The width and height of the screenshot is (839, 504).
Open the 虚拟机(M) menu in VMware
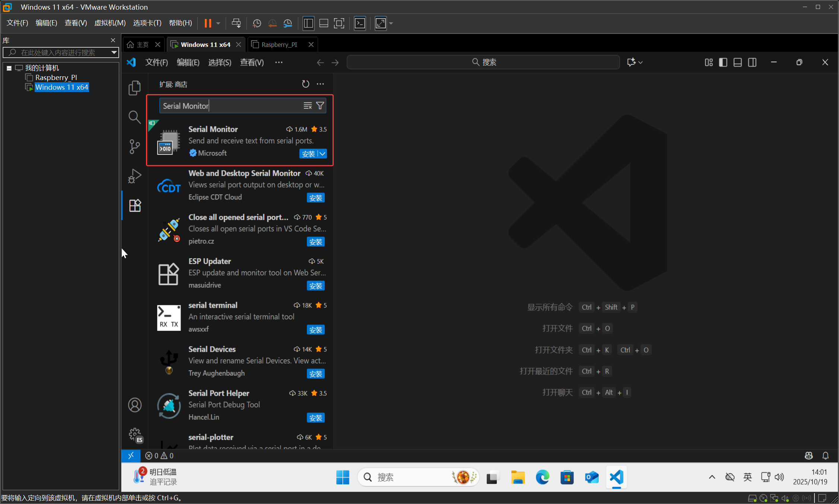(x=110, y=23)
